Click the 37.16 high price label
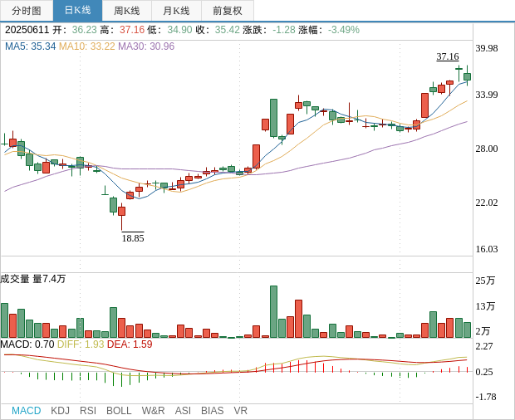515x420 pixels. point(448,56)
